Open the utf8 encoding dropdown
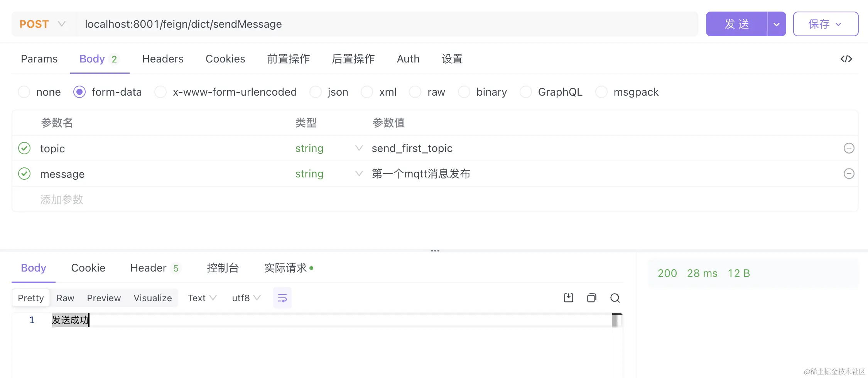 (x=247, y=298)
